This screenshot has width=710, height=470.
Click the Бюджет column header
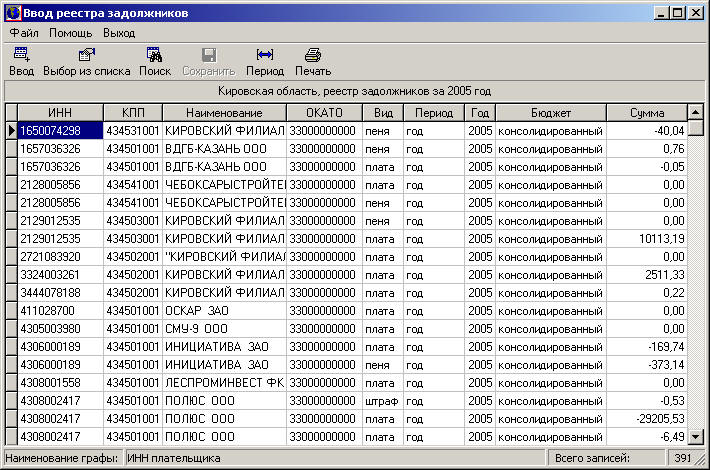[x=550, y=112]
